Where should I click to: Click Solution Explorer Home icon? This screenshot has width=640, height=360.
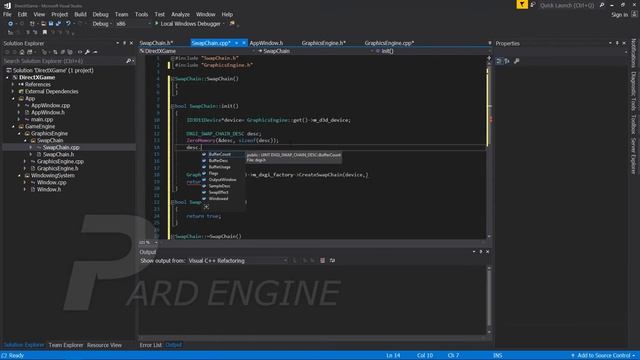22,52
